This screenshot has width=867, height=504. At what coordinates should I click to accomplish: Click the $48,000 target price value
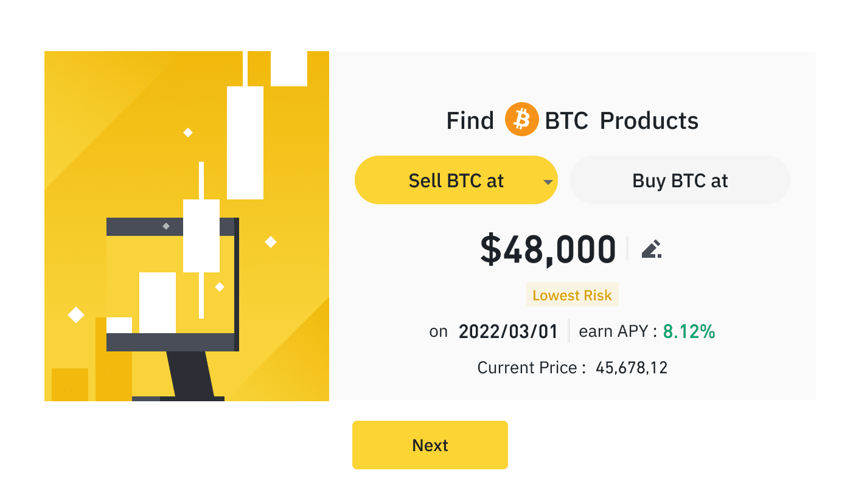tap(548, 250)
